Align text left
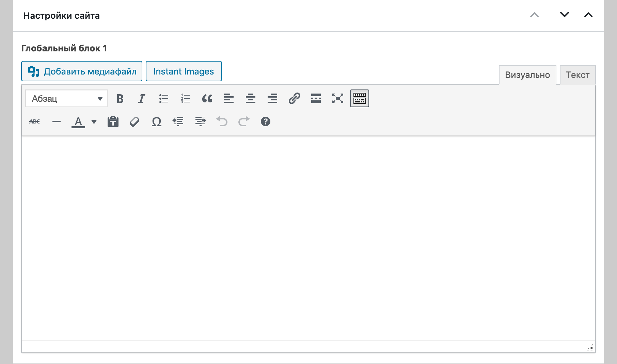 point(229,99)
